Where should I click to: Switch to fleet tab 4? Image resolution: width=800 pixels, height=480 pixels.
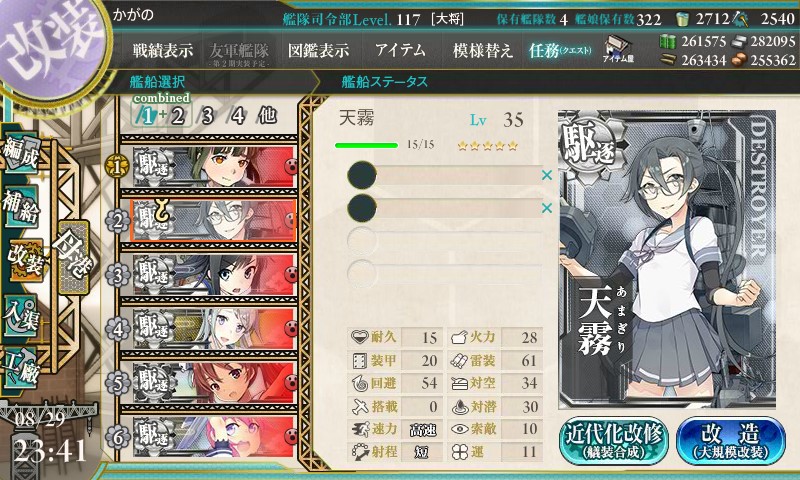[x=237, y=116]
